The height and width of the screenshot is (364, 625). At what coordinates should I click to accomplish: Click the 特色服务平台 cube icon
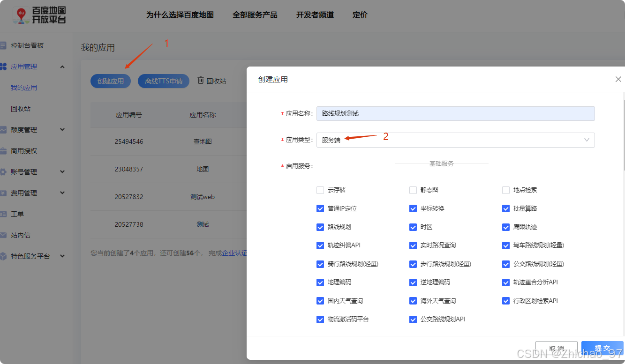coord(3,256)
